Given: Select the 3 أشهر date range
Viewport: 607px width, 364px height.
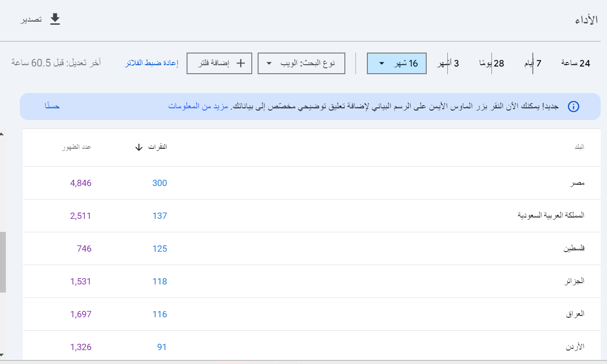Looking at the screenshot, I should pos(449,63).
